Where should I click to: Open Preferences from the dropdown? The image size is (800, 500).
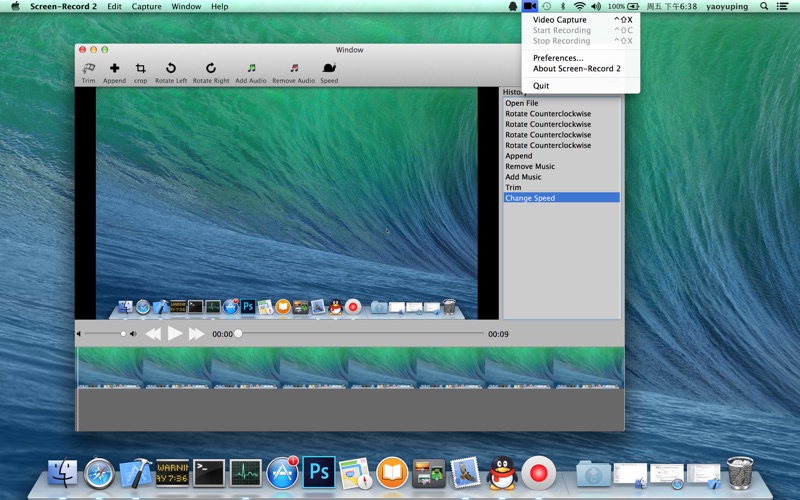pyautogui.click(x=558, y=58)
